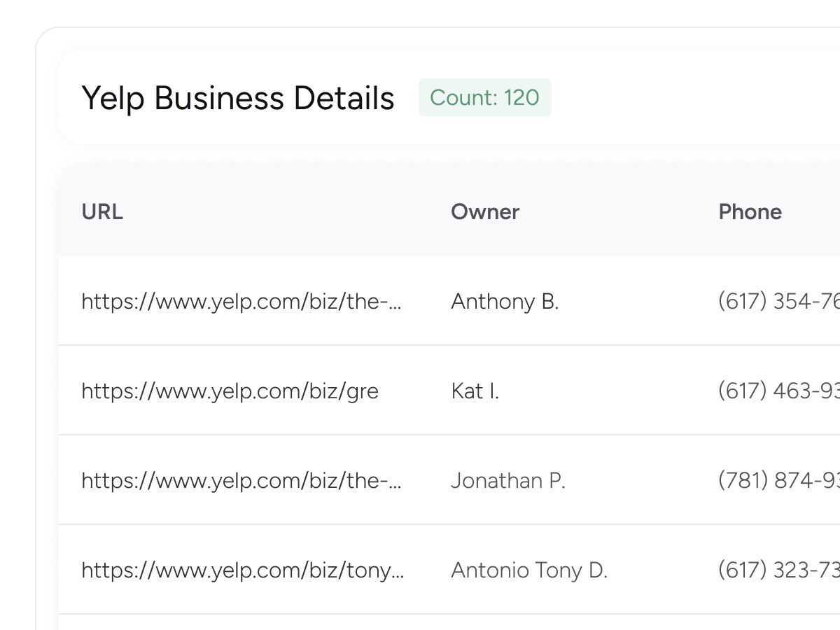Click the Phone column header
Image resolution: width=840 pixels, height=630 pixels.
750,212
